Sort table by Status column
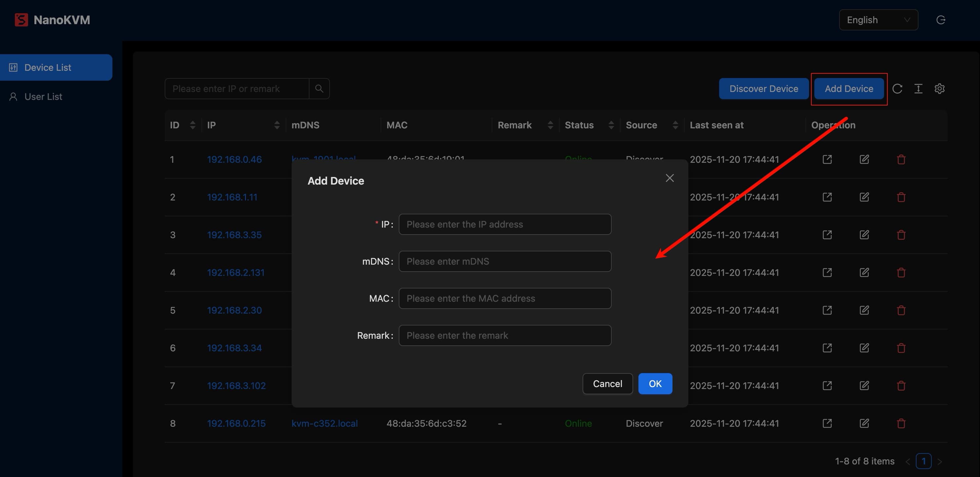Image resolution: width=980 pixels, height=477 pixels. pos(611,125)
